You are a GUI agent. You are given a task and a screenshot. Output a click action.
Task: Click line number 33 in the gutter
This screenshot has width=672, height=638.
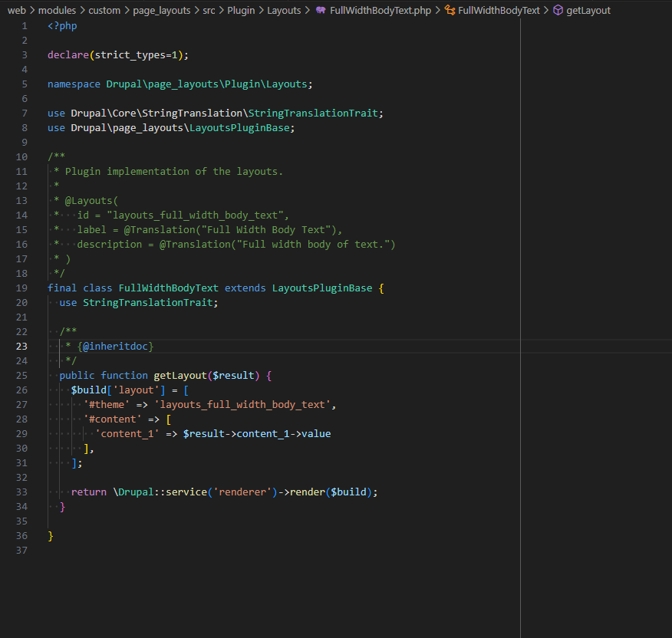21,492
